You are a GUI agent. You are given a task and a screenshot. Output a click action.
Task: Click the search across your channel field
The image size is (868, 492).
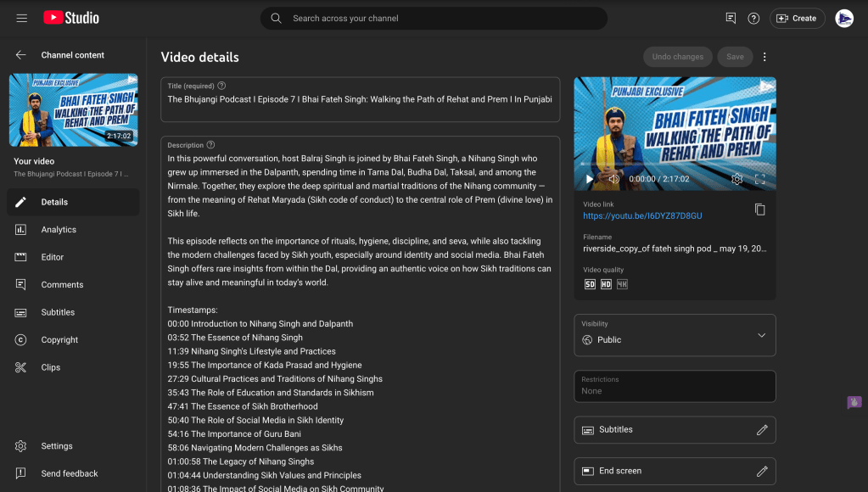[x=441, y=19]
